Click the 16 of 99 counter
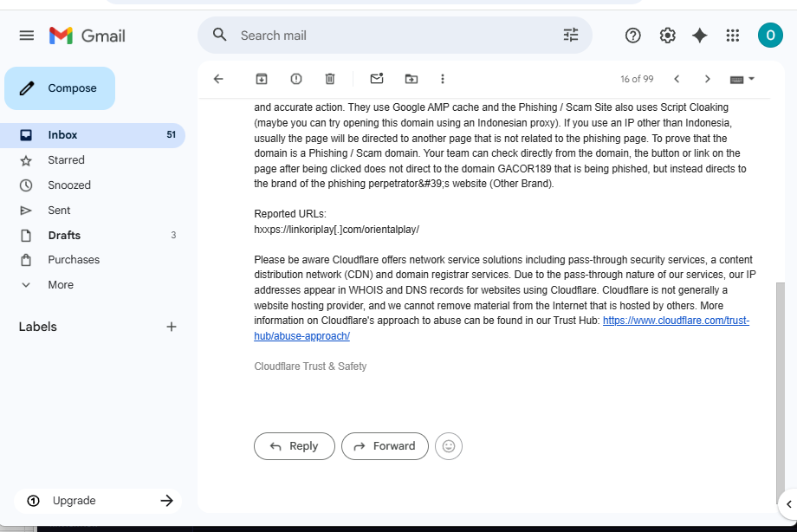 [637, 79]
